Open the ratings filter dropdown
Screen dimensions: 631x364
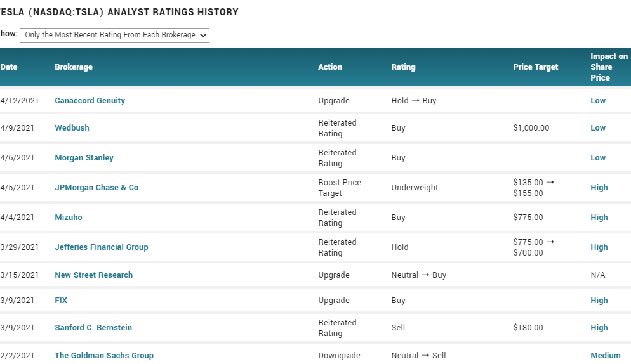click(114, 36)
